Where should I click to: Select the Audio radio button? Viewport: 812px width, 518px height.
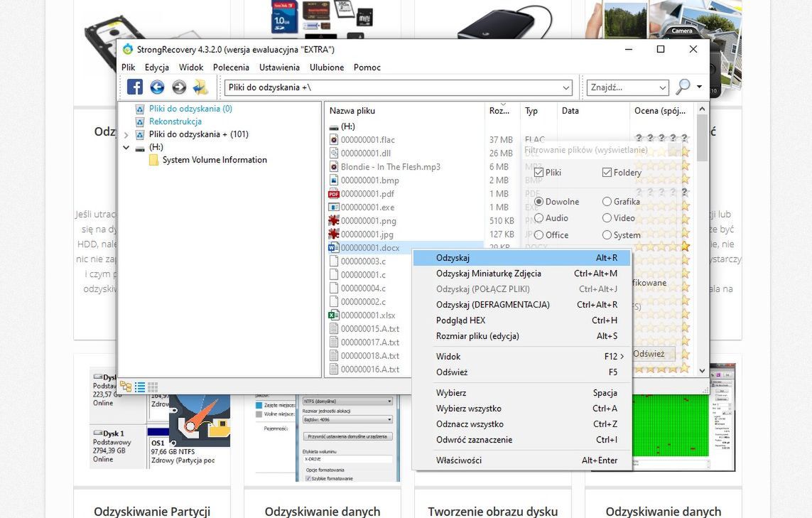[x=539, y=218]
